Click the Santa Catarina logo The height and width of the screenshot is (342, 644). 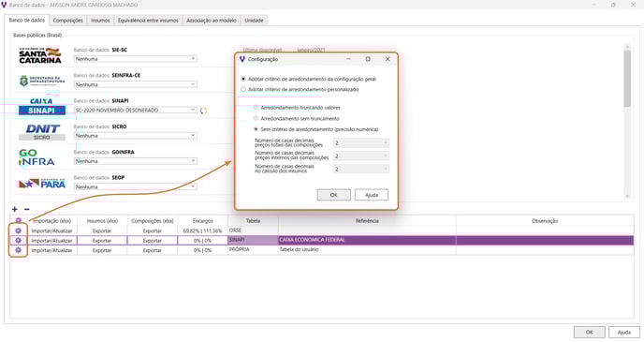pos(40,55)
